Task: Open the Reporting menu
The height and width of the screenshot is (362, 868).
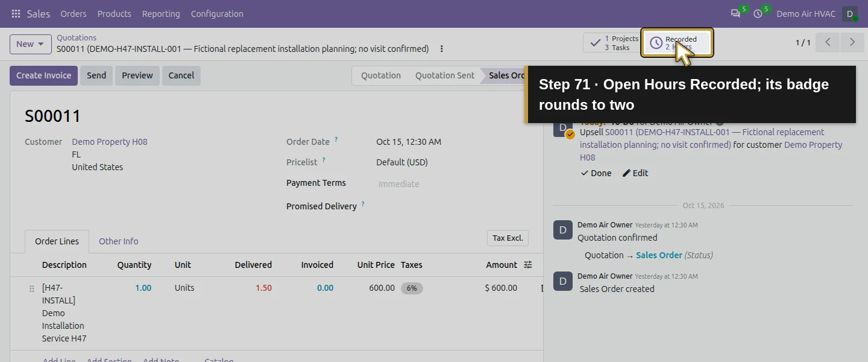Action: click(x=161, y=14)
